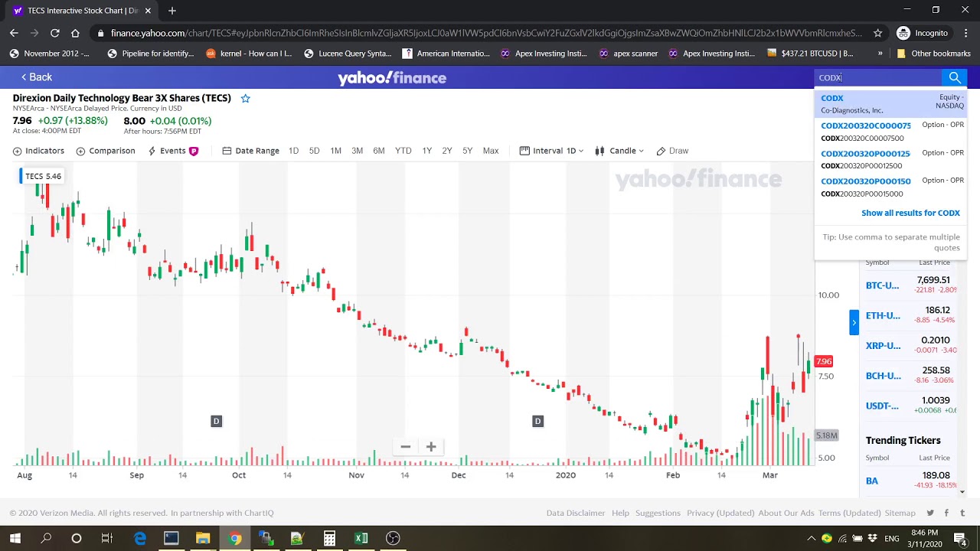Open a new browser tab
This screenshot has height=551, width=980.
point(171,11)
